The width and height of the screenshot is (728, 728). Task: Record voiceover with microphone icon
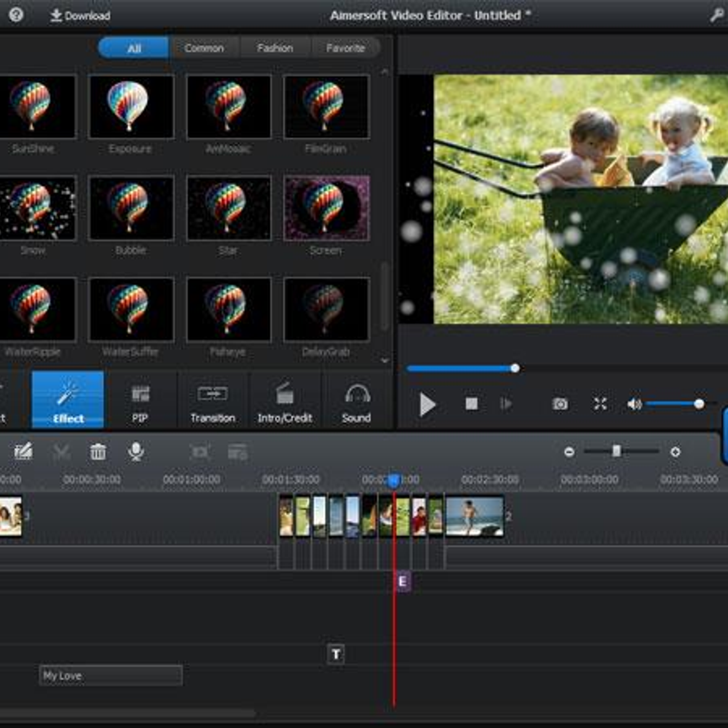coord(136,452)
